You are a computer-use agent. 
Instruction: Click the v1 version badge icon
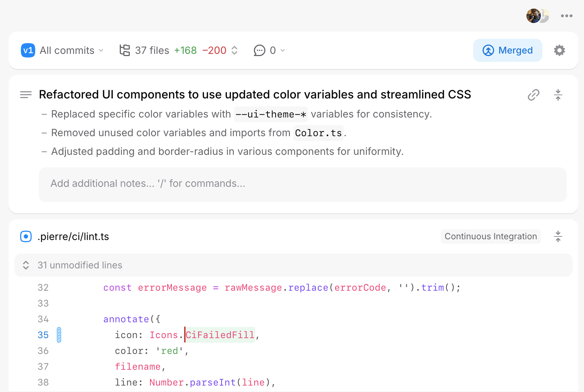click(x=28, y=50)
